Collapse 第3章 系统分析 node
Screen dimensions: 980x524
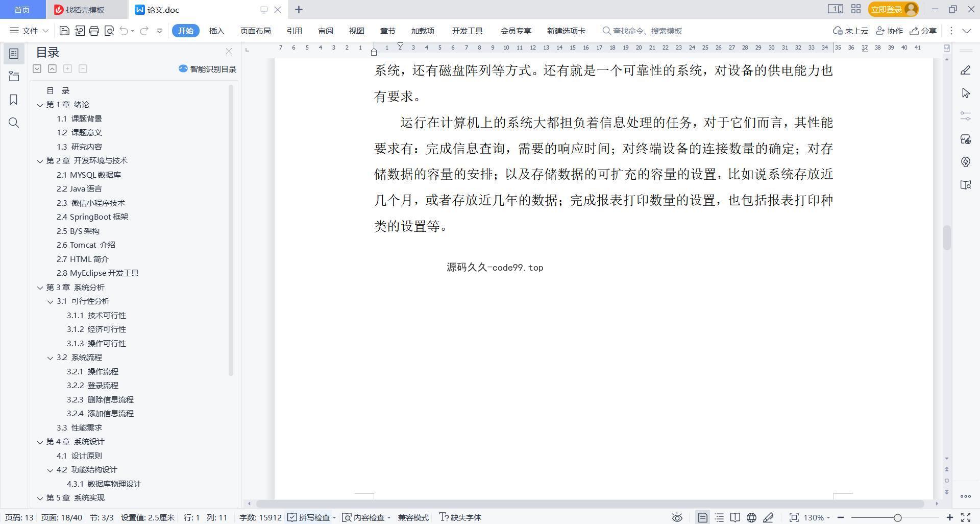click(x=40, y=288)
